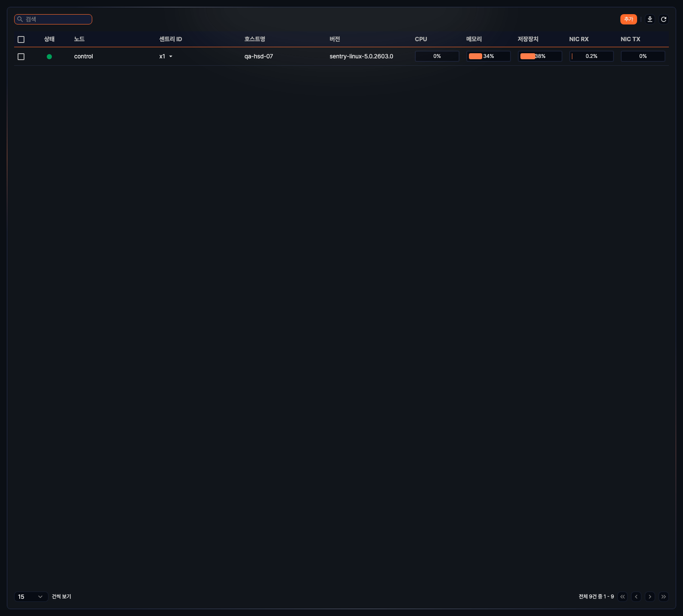
Task: Go to the next page
Action: (x=650, y=597)
